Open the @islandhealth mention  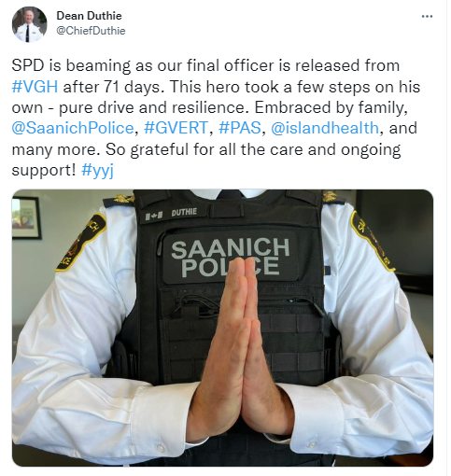tap(325, 128)
